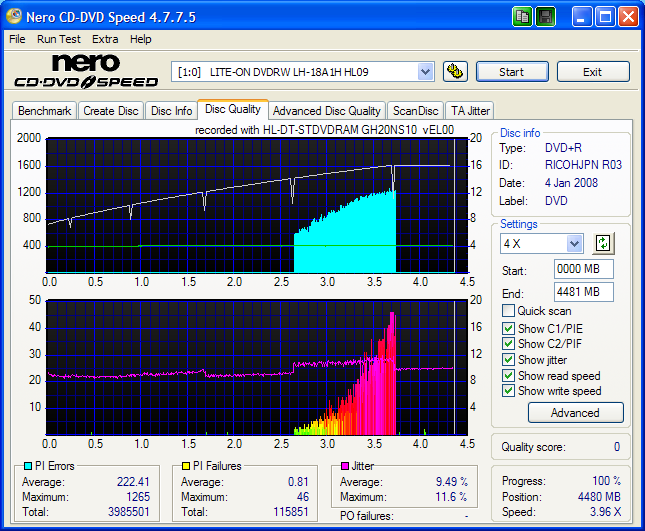Enable the Quick scan checkbox
This screenshot has height=531, width=645.
(509, 311)
